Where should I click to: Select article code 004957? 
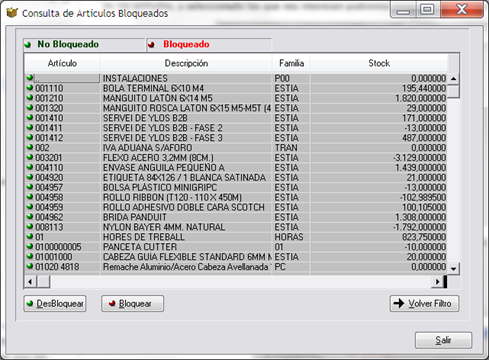[x=49, y=187]
